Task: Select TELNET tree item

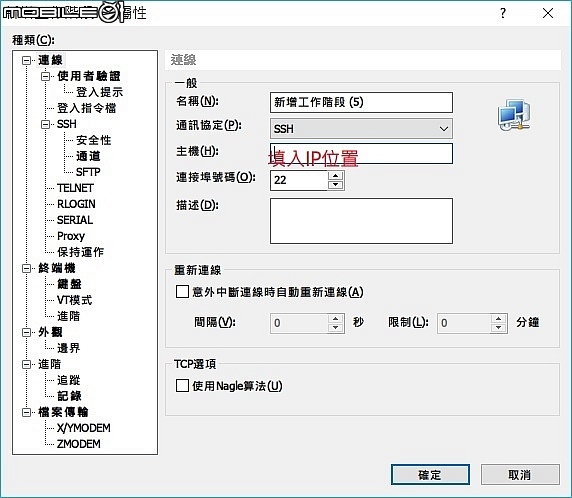Action: pyautogui.click(x=75, y=188)
